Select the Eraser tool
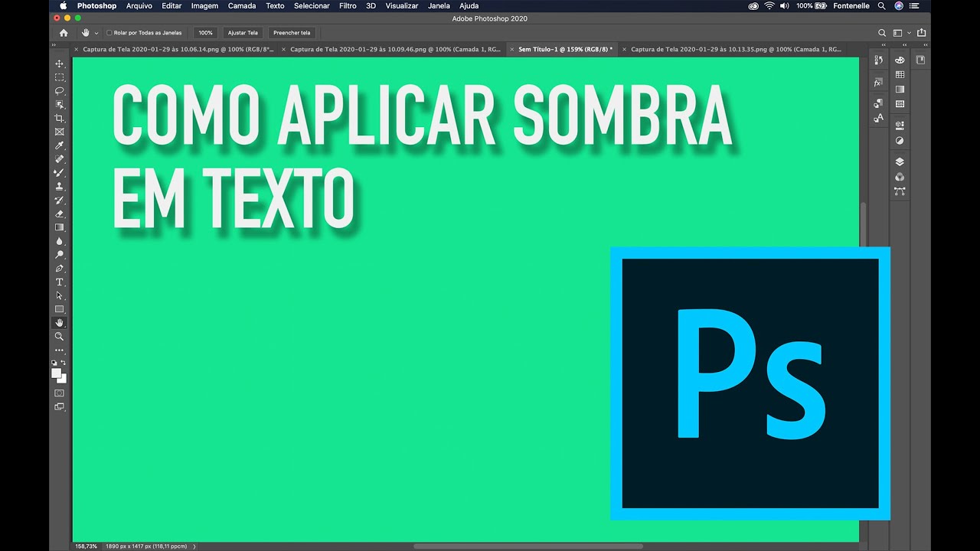The image size is (980, 551). coord(59,214)
